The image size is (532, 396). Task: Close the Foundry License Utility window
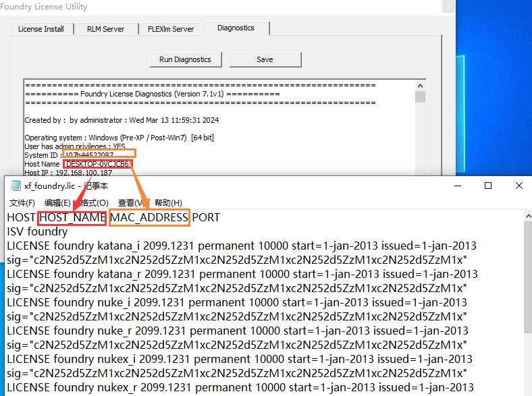[x=448, y=7]
